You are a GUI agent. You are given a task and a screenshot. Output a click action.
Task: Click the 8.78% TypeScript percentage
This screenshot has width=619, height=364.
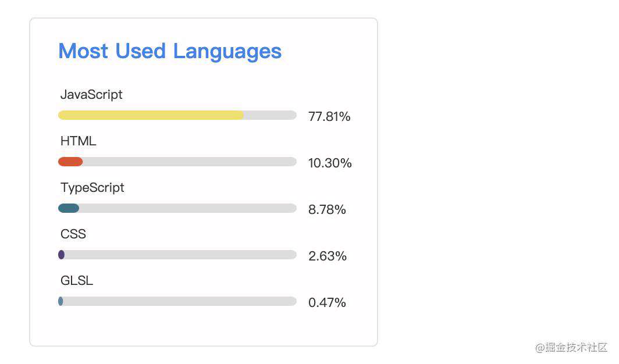[x=327, y=210]
